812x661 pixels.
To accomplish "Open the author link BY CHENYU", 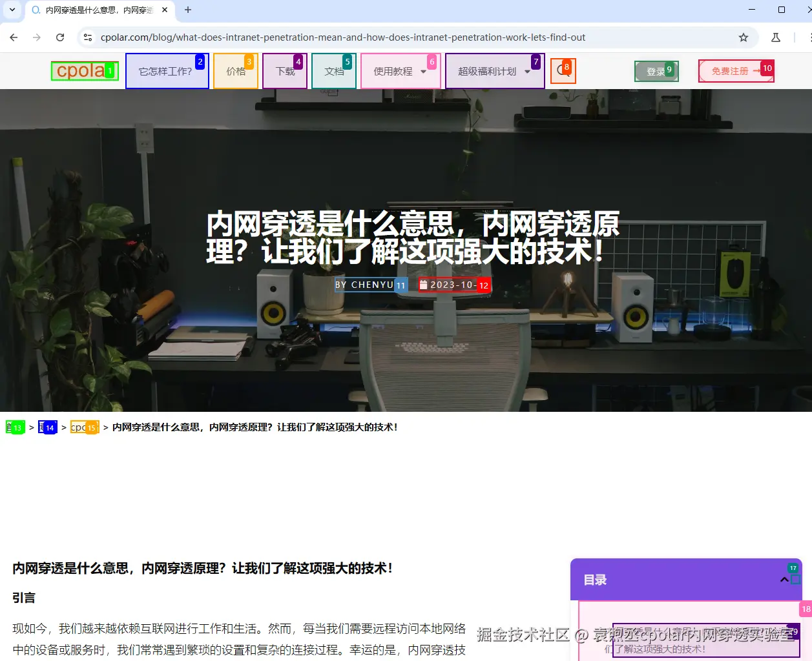I will click(371, 285).
